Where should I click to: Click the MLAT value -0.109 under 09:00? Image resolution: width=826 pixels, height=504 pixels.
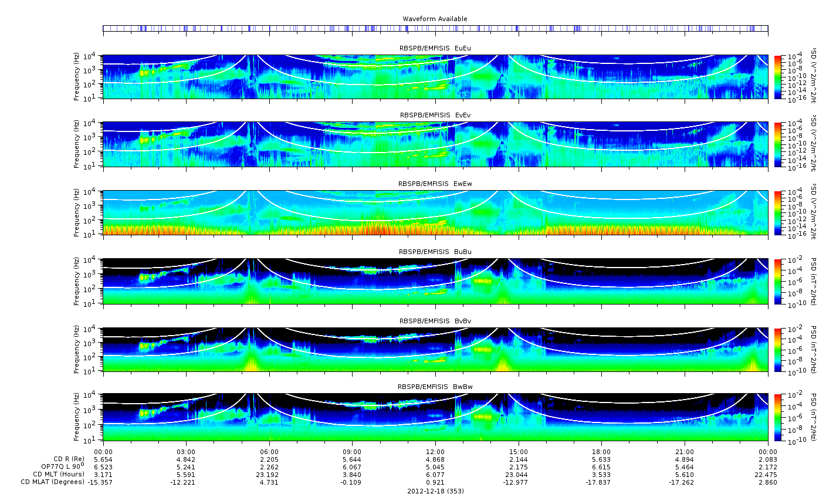pyautogui.click(x=352, y=482)
